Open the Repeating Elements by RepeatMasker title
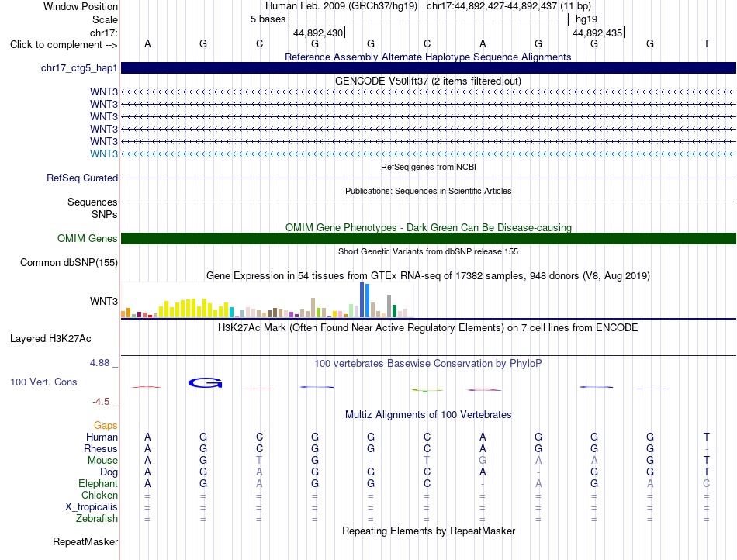The width and height of the screenshot is (737, 560). click(428, 531)
